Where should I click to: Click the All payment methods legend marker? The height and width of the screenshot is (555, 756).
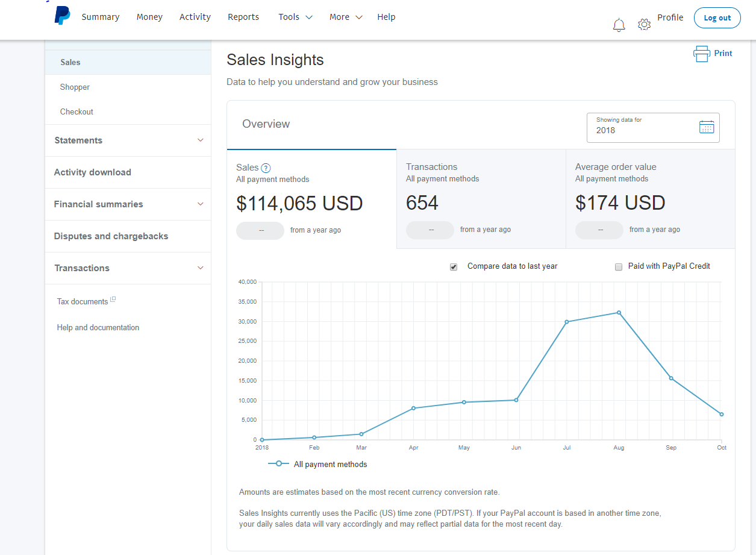[278, 463]
